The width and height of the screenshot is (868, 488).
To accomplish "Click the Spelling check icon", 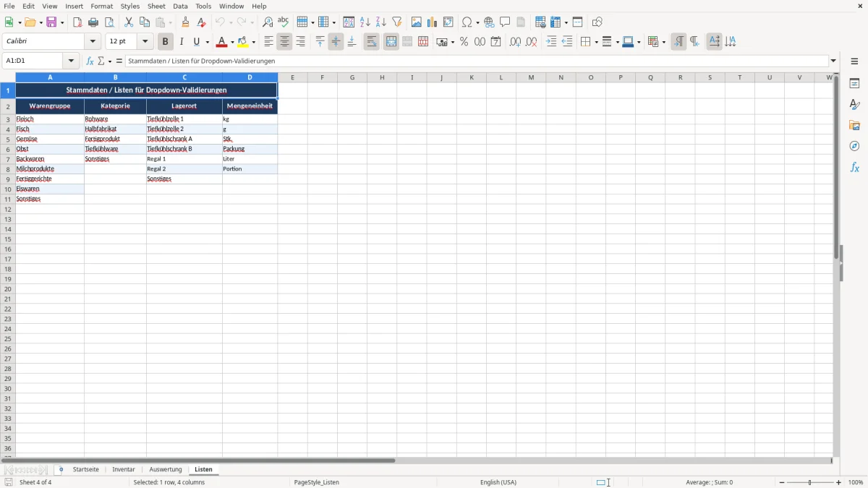I will point(284,22).
